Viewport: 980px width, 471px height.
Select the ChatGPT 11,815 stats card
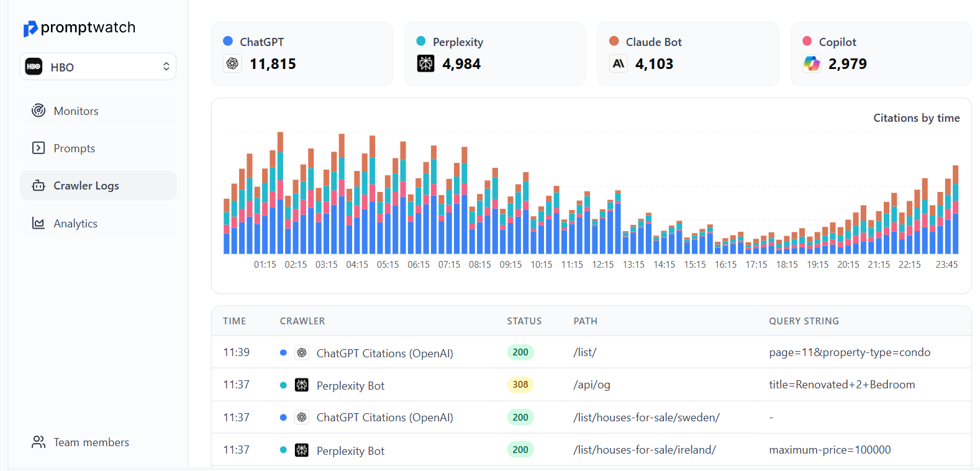(302, 54)
